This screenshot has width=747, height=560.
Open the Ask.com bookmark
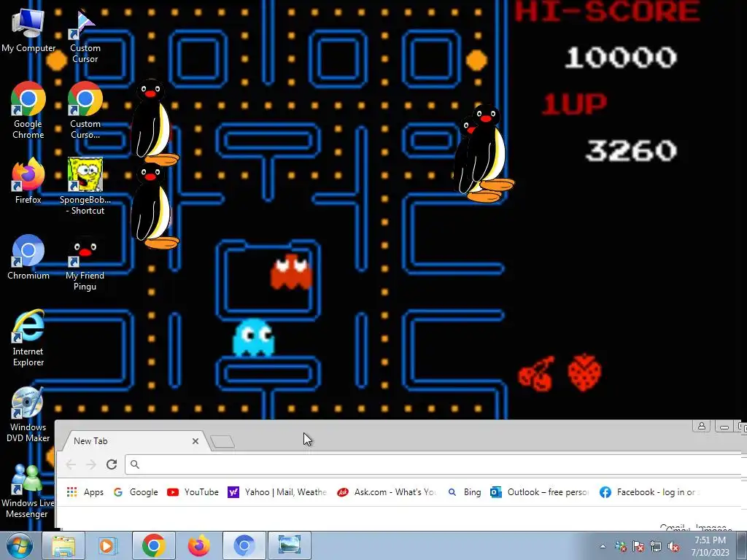(387, 492)
